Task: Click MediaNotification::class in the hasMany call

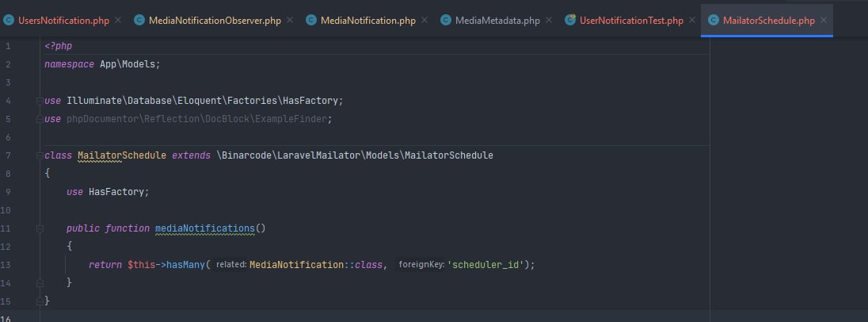Action: coord(315,265)
